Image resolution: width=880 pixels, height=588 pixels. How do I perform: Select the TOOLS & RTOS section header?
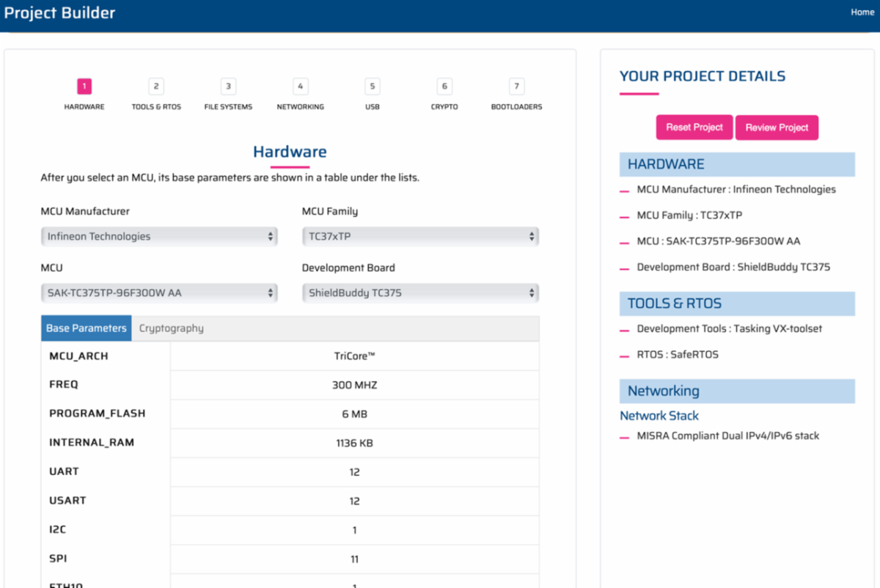[737, 304]
